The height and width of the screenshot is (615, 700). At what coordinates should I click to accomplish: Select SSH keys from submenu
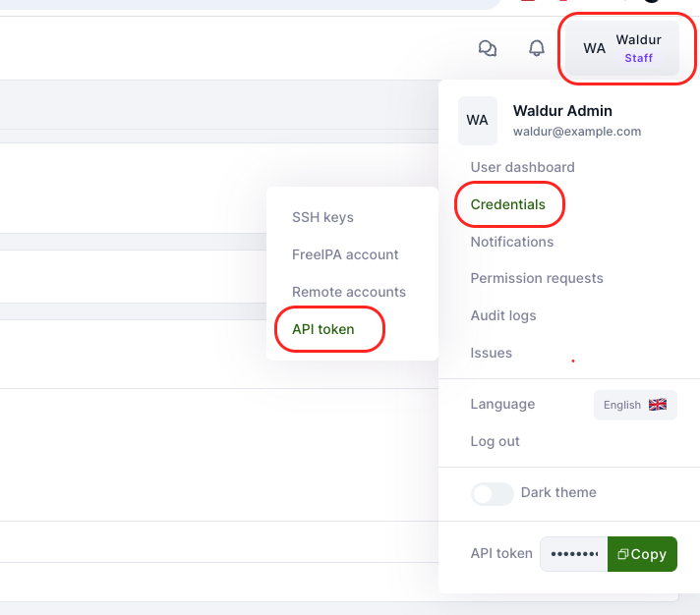click(x=322, y=217)
